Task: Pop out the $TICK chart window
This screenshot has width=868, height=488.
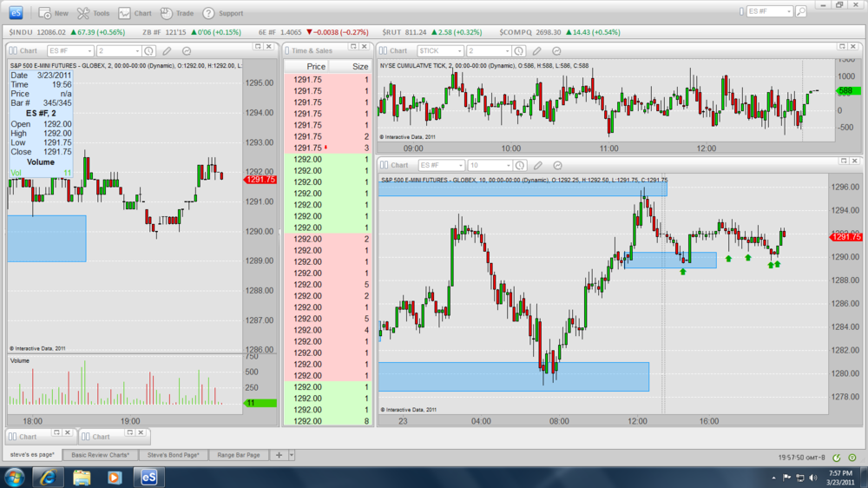Action: [842, 47]
